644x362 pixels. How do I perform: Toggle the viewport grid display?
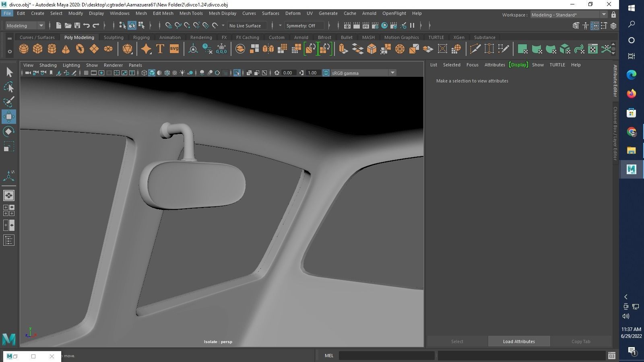86,73
